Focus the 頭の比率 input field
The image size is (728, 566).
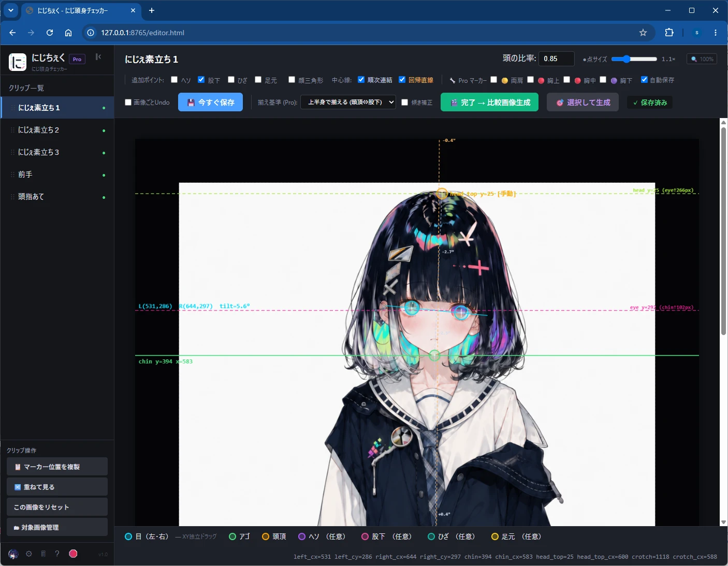pos(556,59)
